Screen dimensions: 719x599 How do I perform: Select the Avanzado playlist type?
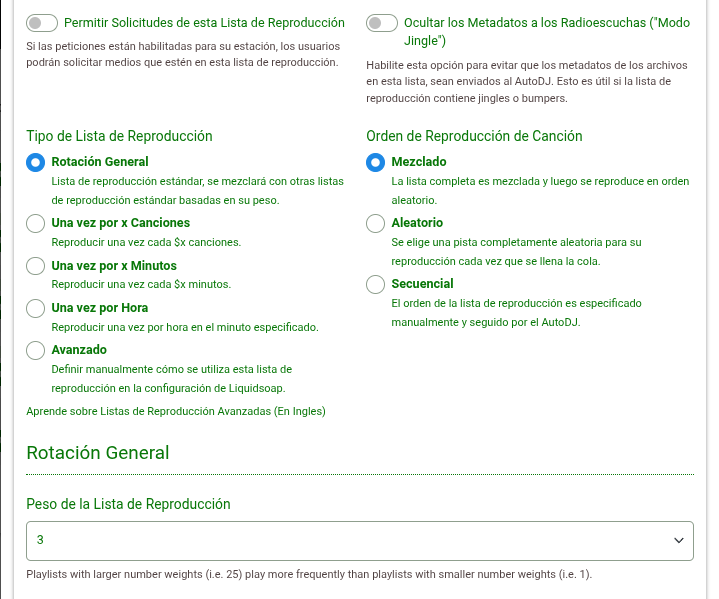[36, 350]
